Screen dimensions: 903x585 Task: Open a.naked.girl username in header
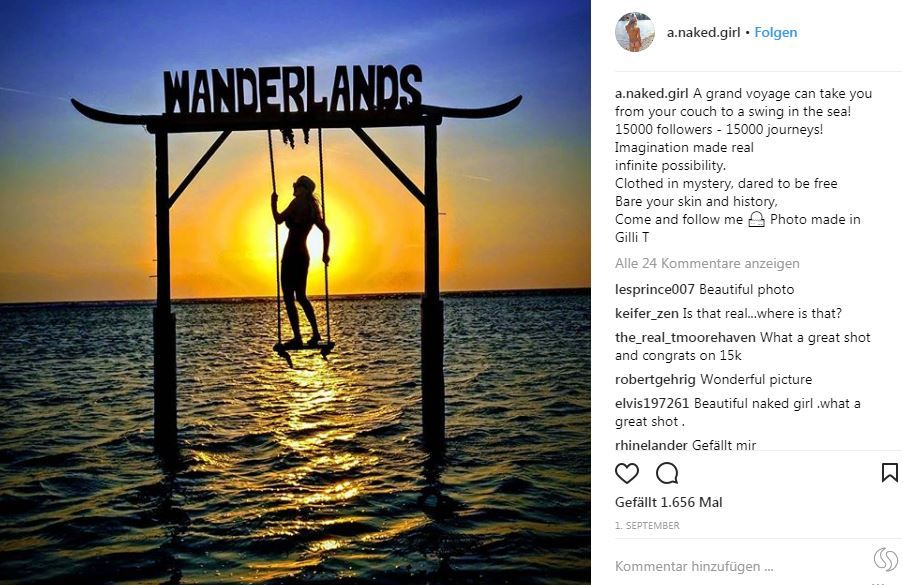coord(703,32)
